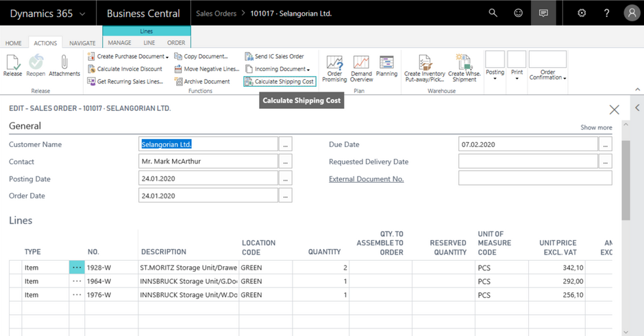Open Customer Name lookup ellipsis
Screen dimensions: 644x336
click(x=285, y=144)
